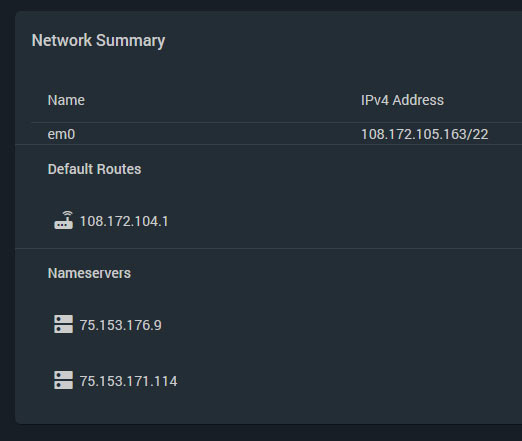Click the Nameservers section label
This screenshot has width=522, height=441.
[89, 273]
